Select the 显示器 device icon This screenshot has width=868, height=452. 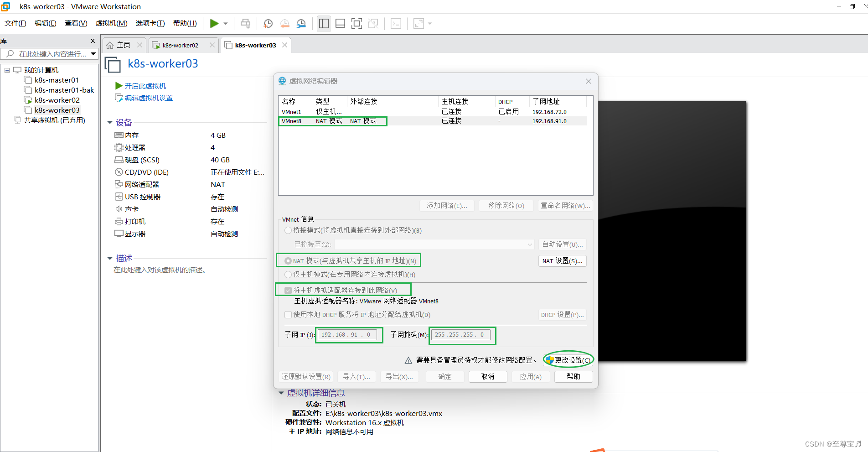pos(119,234)
